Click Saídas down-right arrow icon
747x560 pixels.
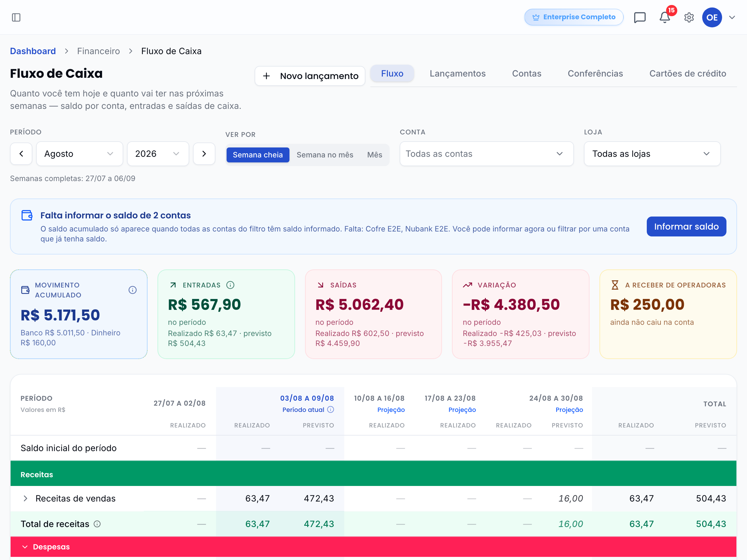[321, 285]
